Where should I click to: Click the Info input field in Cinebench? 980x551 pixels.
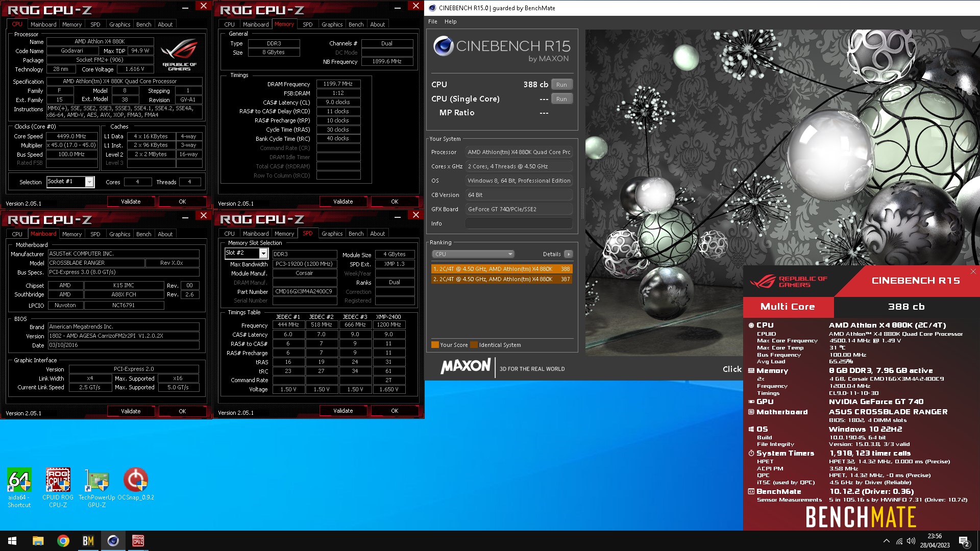(519, 223)
